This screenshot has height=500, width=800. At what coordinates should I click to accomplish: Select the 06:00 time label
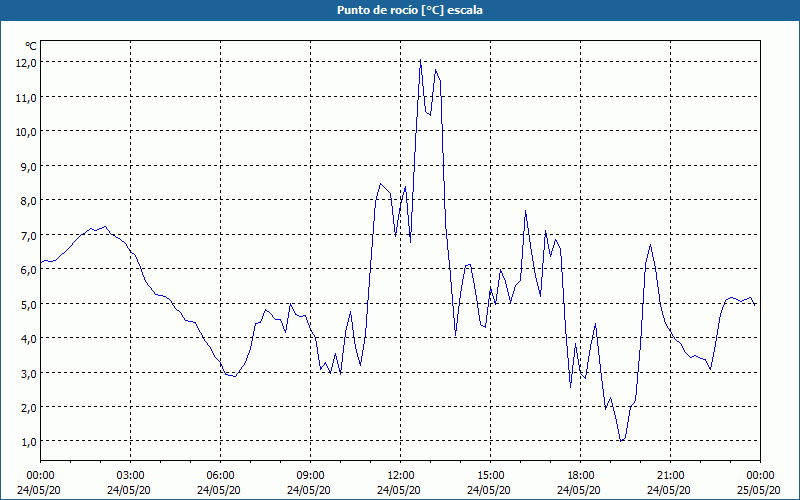(220, 476)
